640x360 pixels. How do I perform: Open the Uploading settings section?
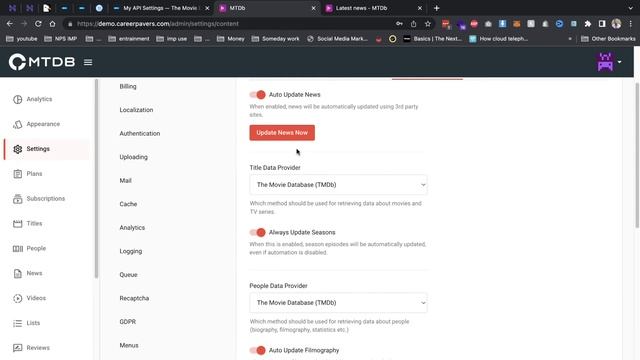(133, 157)
